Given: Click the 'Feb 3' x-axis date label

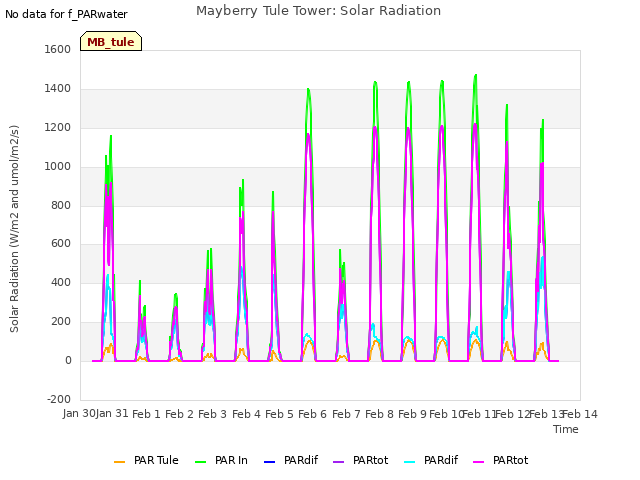Looking at the screenshot, I should tap(212, 414).
